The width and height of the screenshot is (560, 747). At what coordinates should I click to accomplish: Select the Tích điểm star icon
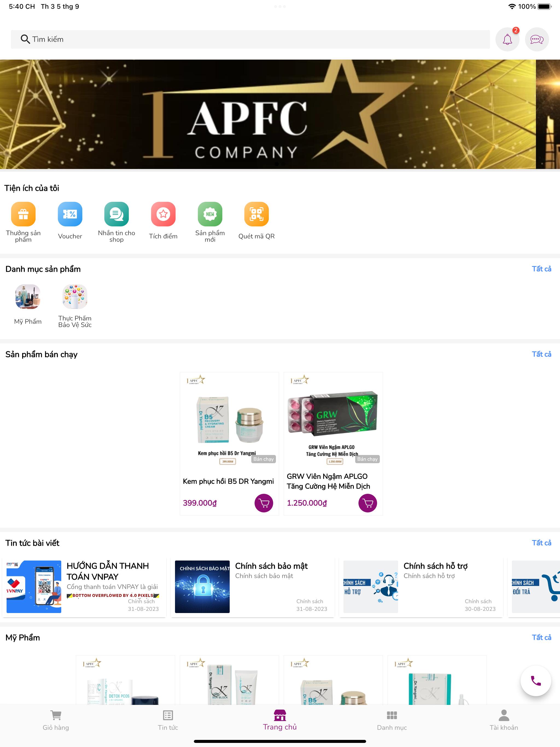[163, 214]
